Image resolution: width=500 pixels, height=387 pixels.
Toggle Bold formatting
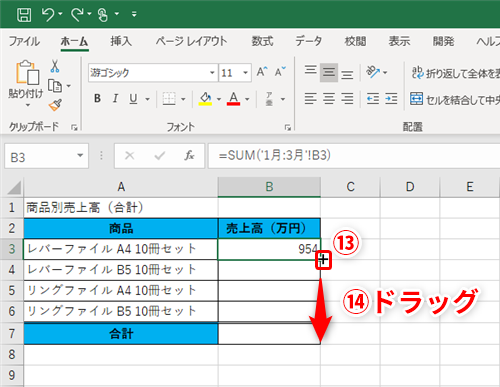tap(97, 99)
